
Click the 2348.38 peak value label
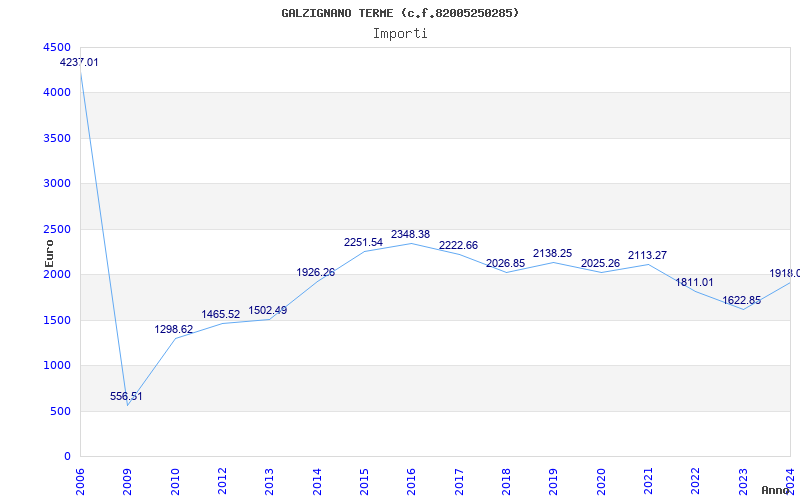click(x=410, y=234)
